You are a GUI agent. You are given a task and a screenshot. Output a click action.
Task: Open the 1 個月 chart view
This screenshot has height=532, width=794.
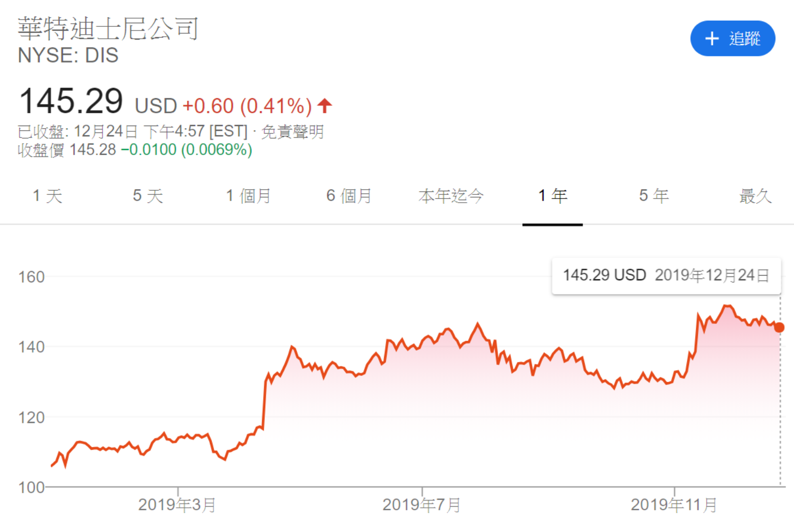tap(249, 196)
